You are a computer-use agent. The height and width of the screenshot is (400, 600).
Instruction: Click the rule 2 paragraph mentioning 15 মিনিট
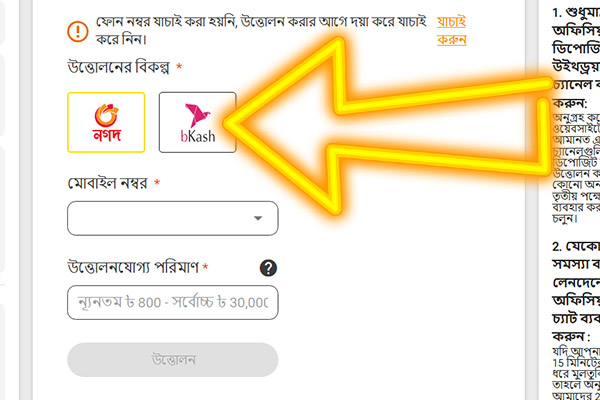tap(576, 373)
